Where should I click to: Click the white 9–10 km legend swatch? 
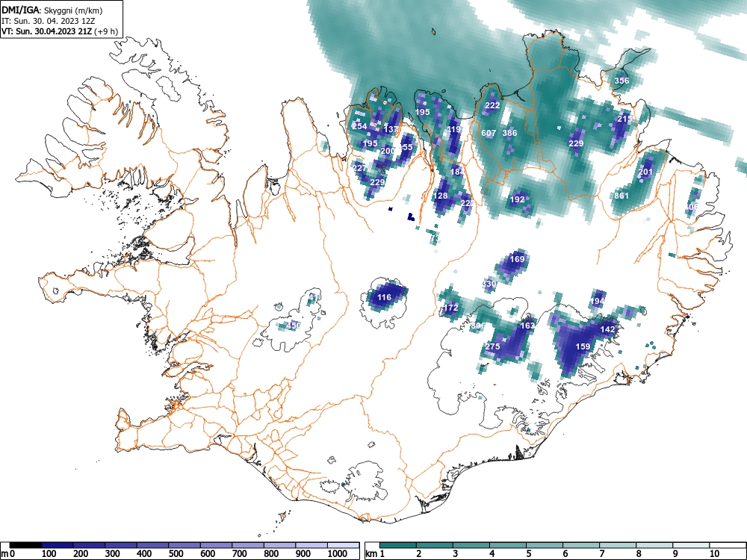(691, 545)
